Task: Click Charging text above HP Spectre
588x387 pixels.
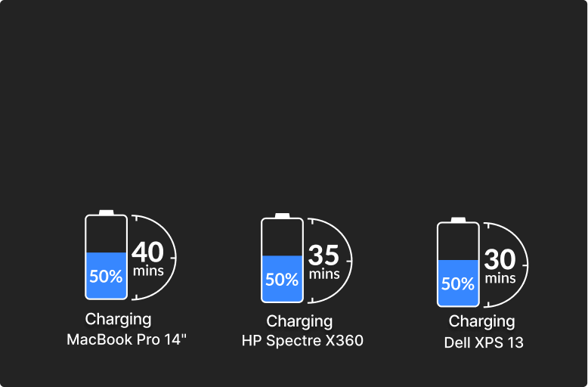Action: point(299,322)
